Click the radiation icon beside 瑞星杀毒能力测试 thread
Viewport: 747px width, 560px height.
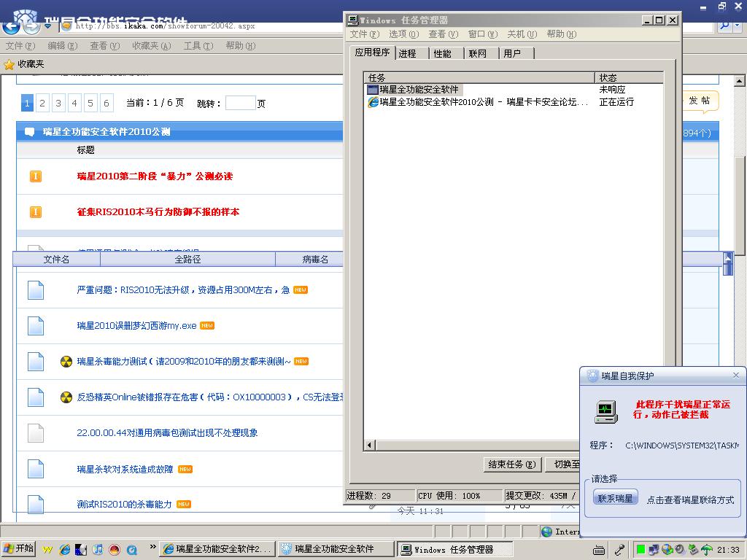click(66, 362)
